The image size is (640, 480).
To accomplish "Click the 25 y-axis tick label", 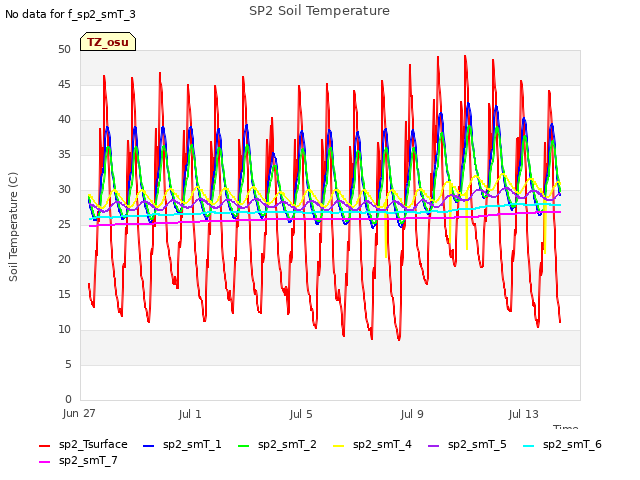I will click(64, 224).
